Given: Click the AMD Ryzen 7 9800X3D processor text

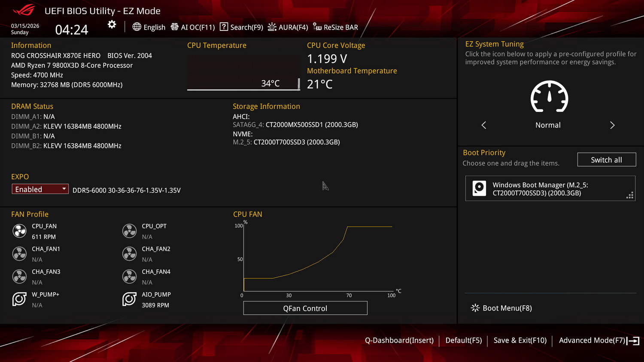Looking at the screenshot, I should pos(72,65).
